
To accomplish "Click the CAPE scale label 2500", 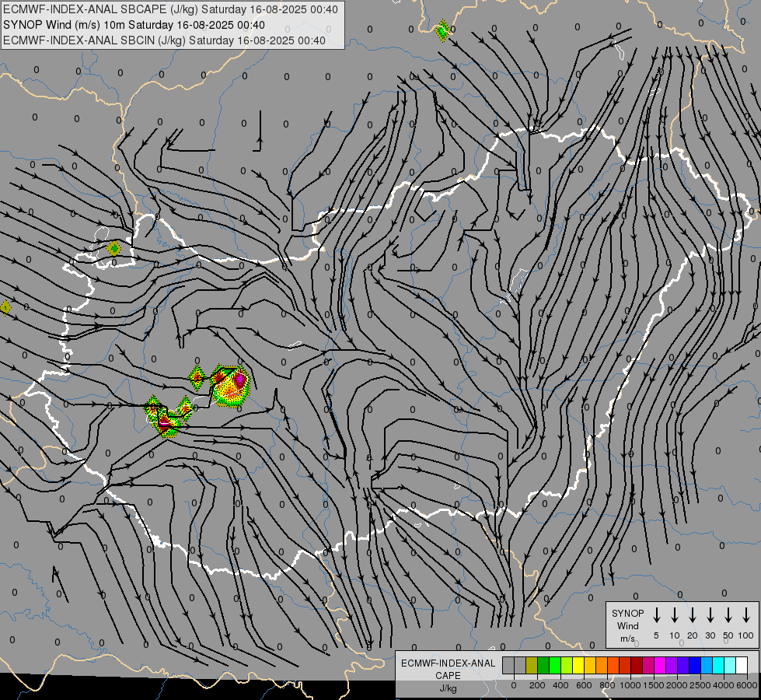I will [x=700, y=685].
